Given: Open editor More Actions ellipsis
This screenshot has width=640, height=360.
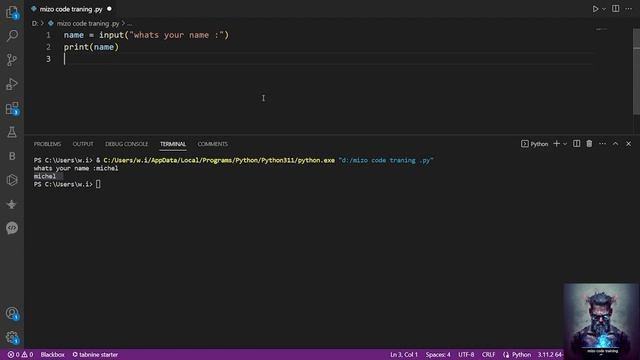Looking at the screenshot, I should pyautogui.click(x=629, y=9).
